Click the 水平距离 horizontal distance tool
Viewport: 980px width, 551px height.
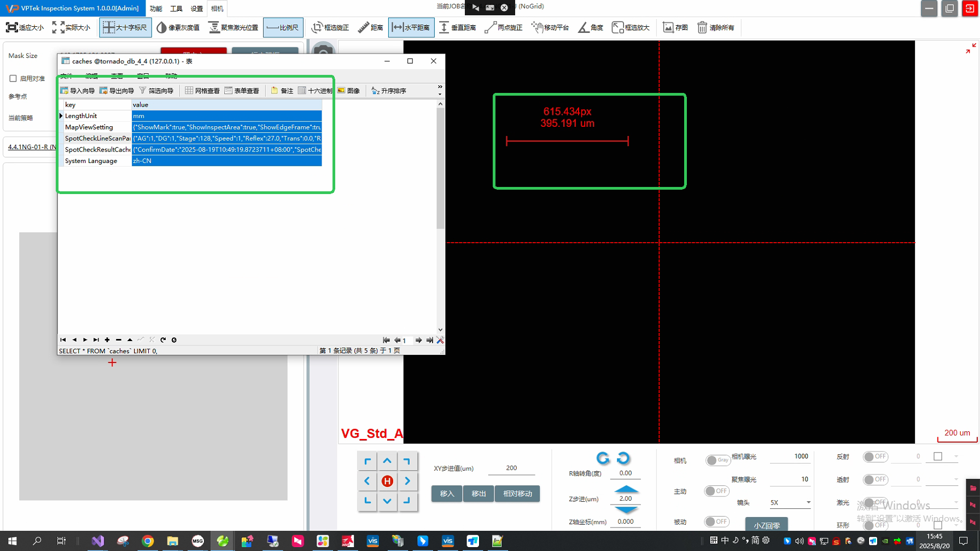pyautogui.click(x=411, y=27)
